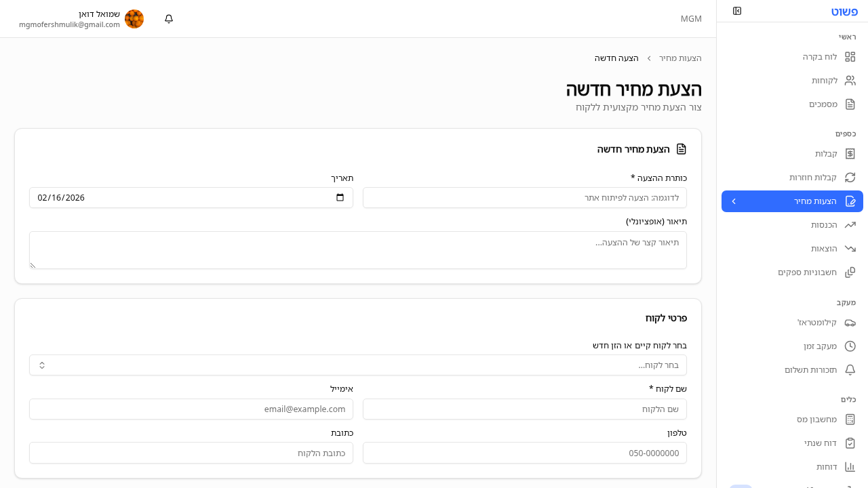Click the כותרת ההצעה title input field
868x488 pixels.
[524, 197]
